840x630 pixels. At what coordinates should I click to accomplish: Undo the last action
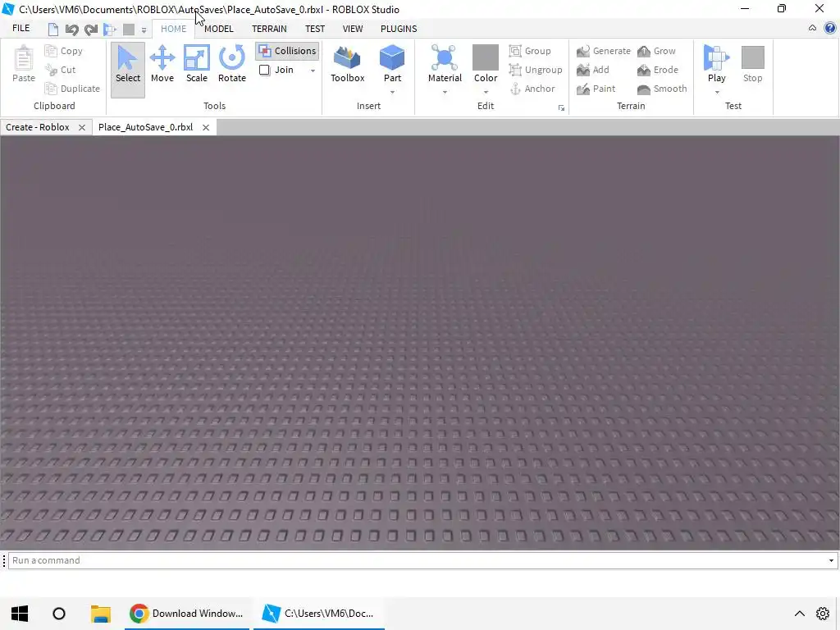coord(72,29)
